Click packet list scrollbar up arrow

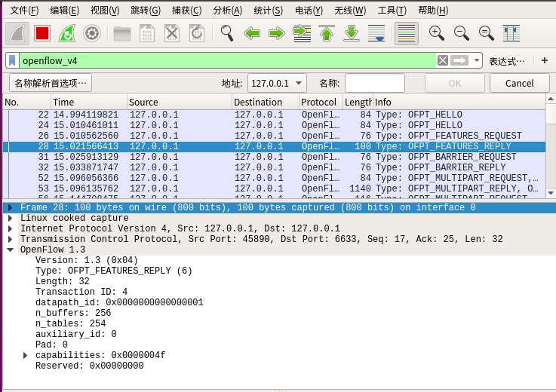551,99
